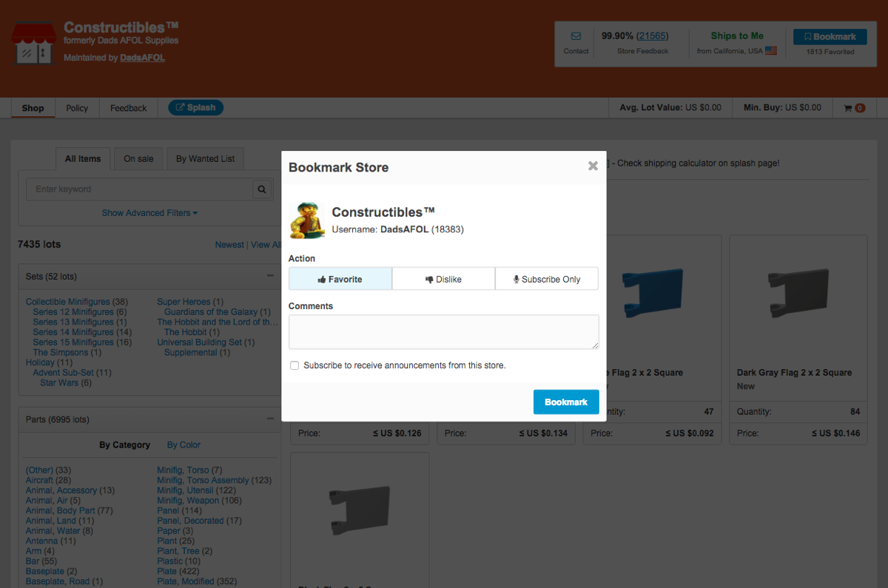The width and height of the screenshot is (888, 588).
Task: Open the Policy tab
Action: pos(77,108)
